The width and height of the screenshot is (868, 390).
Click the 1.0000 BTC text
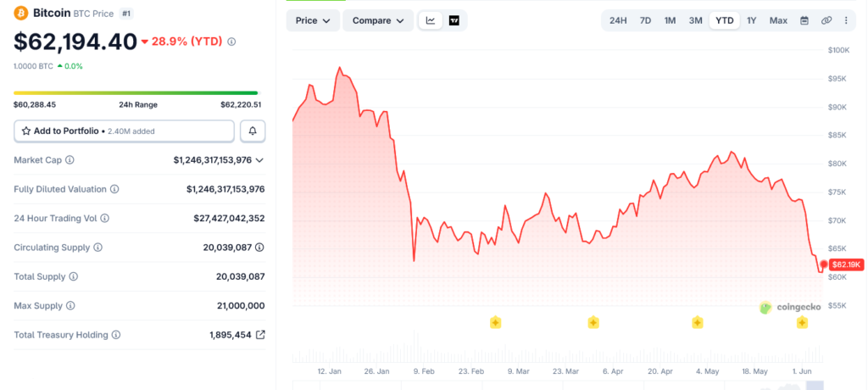(33, 66)
